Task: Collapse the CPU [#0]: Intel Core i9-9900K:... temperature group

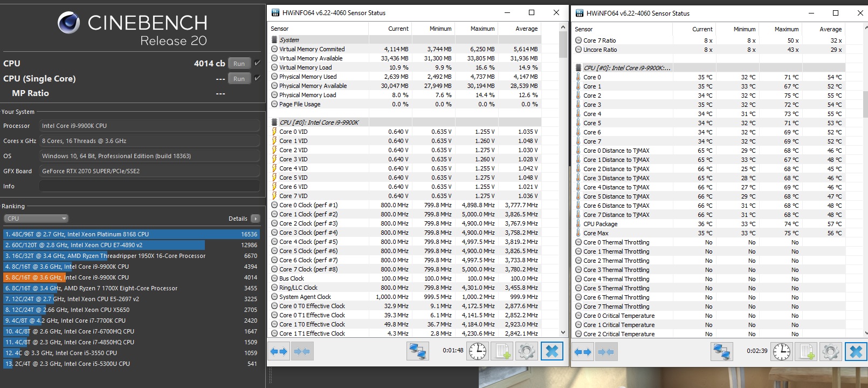Action: click(x=578, y=68)
